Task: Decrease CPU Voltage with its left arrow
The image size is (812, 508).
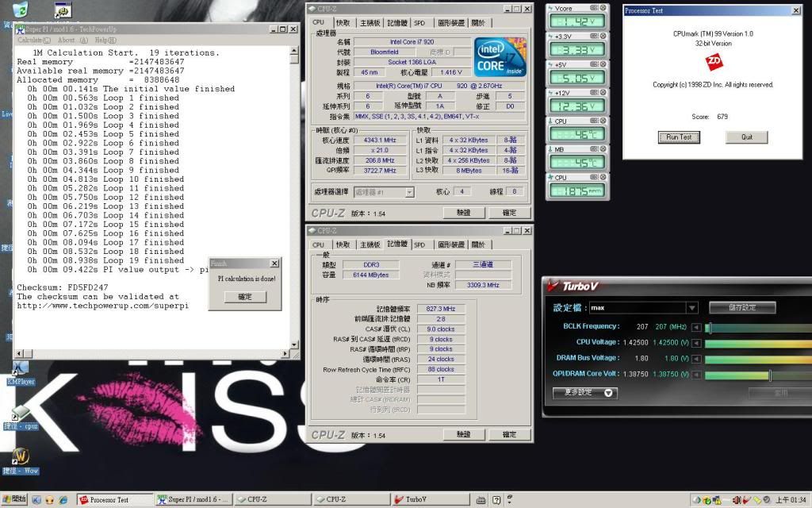Action: tap(696, 343)
